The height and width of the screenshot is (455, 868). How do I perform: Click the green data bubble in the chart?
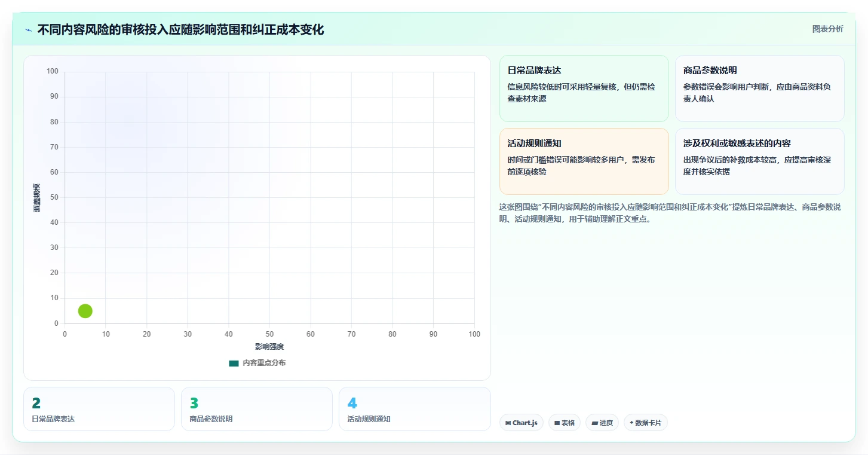(85, 311)
